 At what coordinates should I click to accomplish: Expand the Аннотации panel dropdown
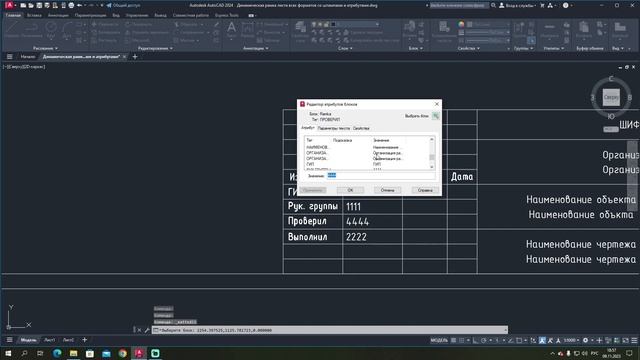(256, 48)
